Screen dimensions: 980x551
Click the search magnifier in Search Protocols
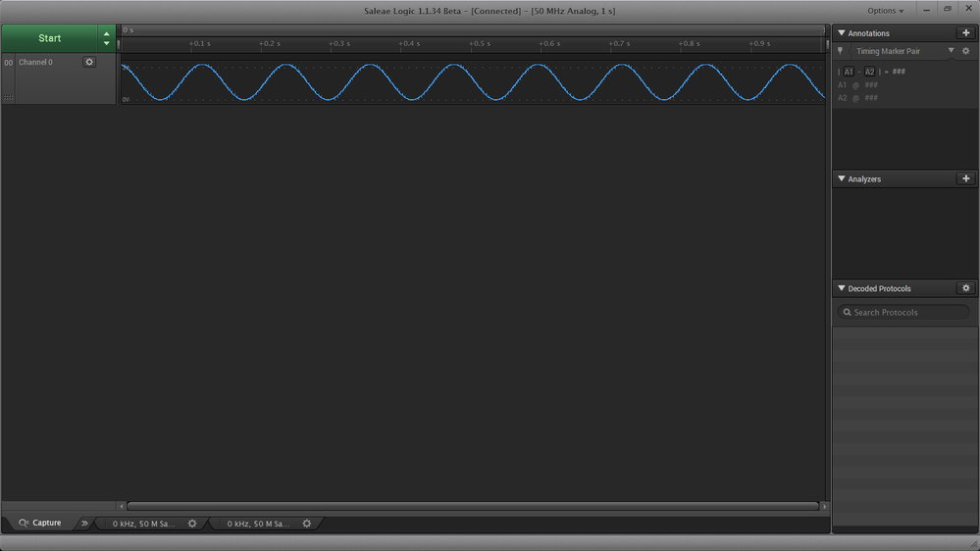(x=847, y=313)
